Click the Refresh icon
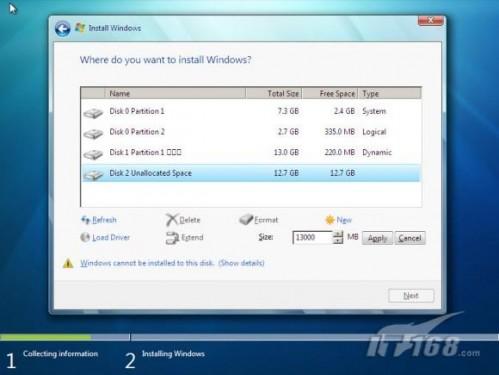 click(x=85, y=220)
